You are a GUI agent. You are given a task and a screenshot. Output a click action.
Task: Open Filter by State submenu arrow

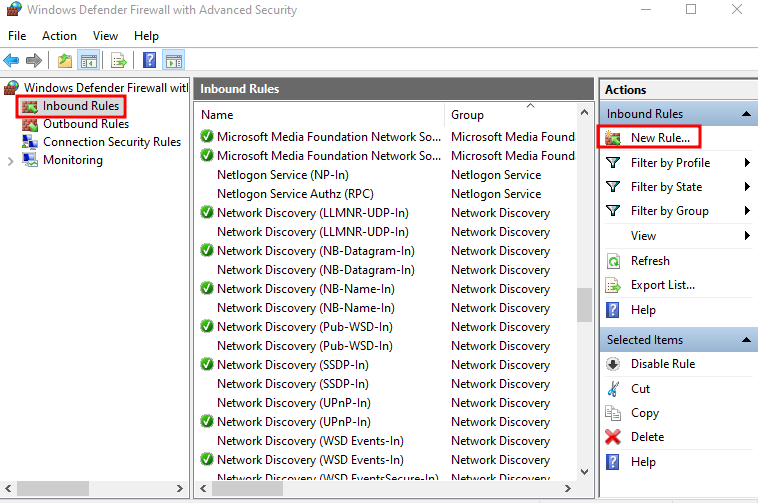[747, 187]
